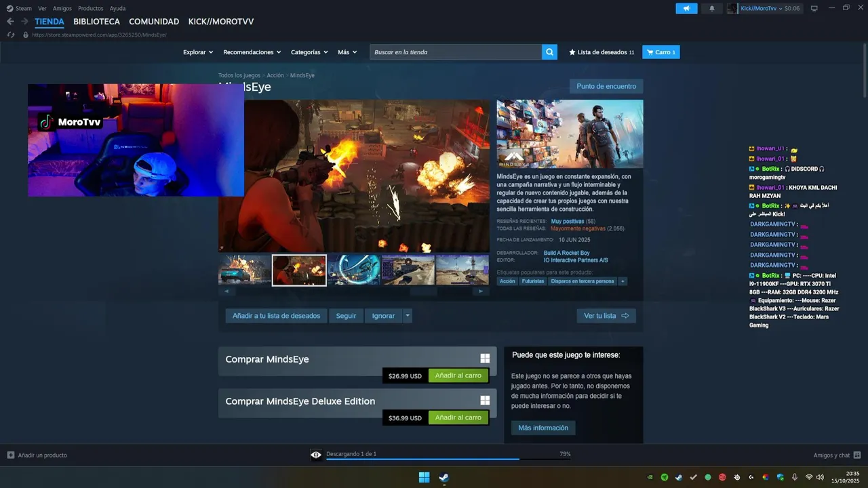Image resolution: width=868 pixels, height=488 pixels.
Task: Open NVIDIA tray icon
Action: 650,477
